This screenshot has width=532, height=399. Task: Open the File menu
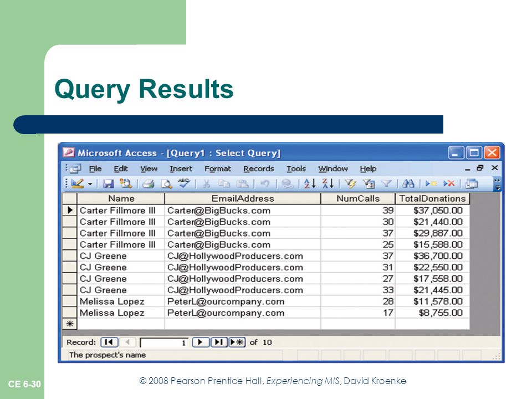(x=95, y=168)
